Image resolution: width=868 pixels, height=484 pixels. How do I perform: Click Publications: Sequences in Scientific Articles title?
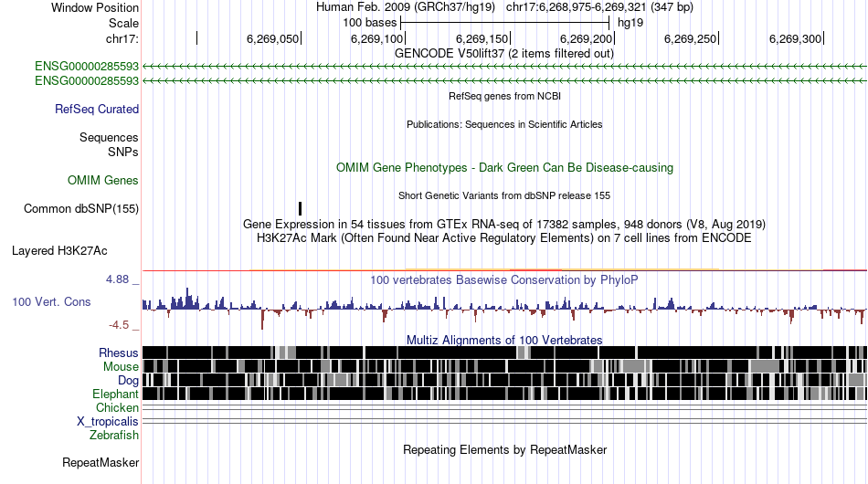(504, 124)
